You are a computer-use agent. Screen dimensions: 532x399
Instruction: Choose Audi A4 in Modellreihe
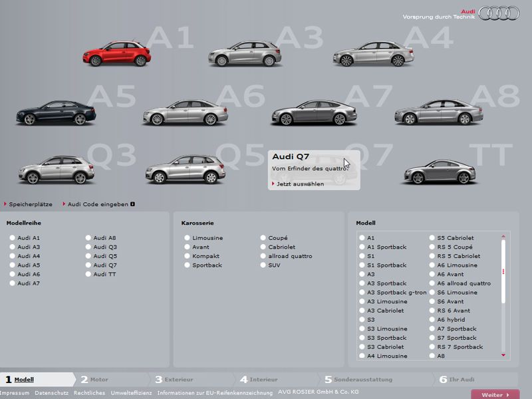point(12,256)
